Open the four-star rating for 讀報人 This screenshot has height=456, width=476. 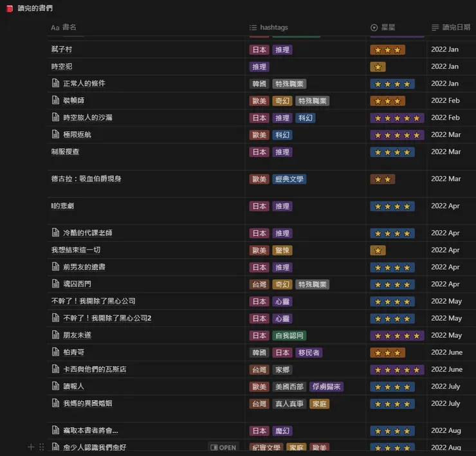392,387
